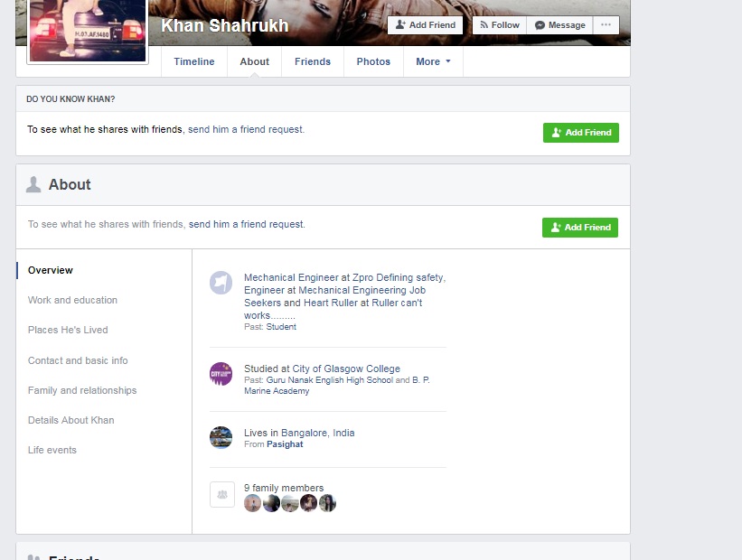The image size is (742, 560).
Task: Open the profile picture thumbnail
Action: click(x=88, y=31)
